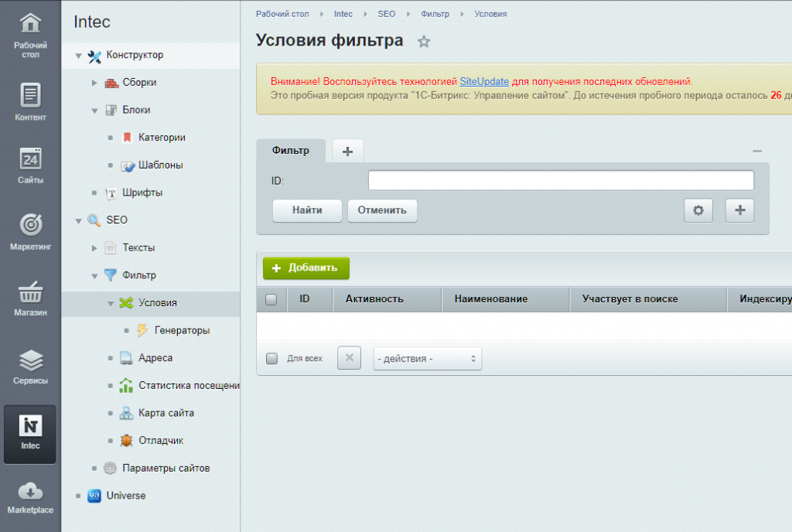The image size is (792, 532).
Task: Click the Тексты page icon
Action: click(111, 248)
